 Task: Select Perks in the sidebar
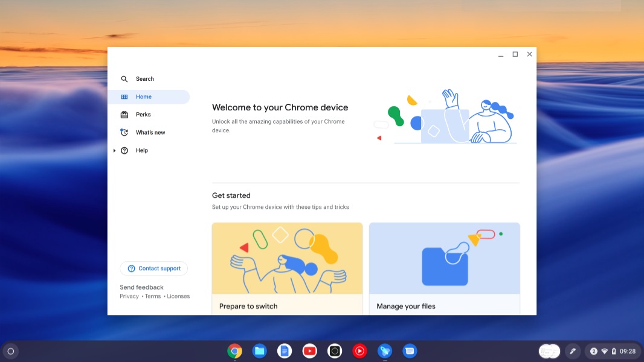(143, 114)
